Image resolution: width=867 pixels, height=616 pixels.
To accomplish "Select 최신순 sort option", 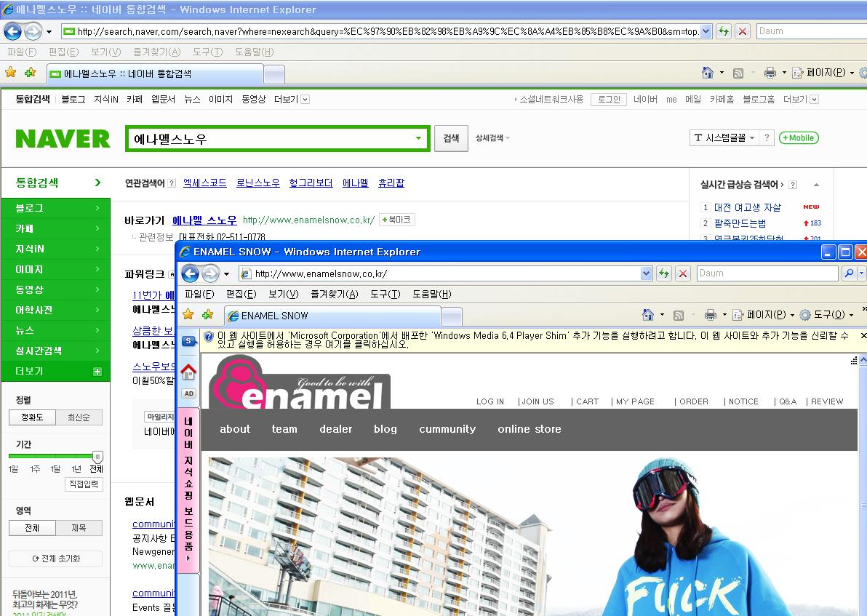I will pos(79,417).
